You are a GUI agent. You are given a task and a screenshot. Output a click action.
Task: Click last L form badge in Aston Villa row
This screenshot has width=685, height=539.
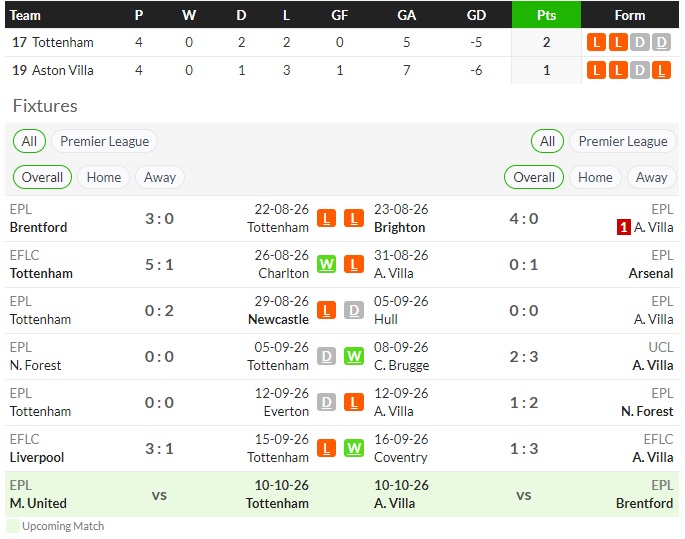661,70
